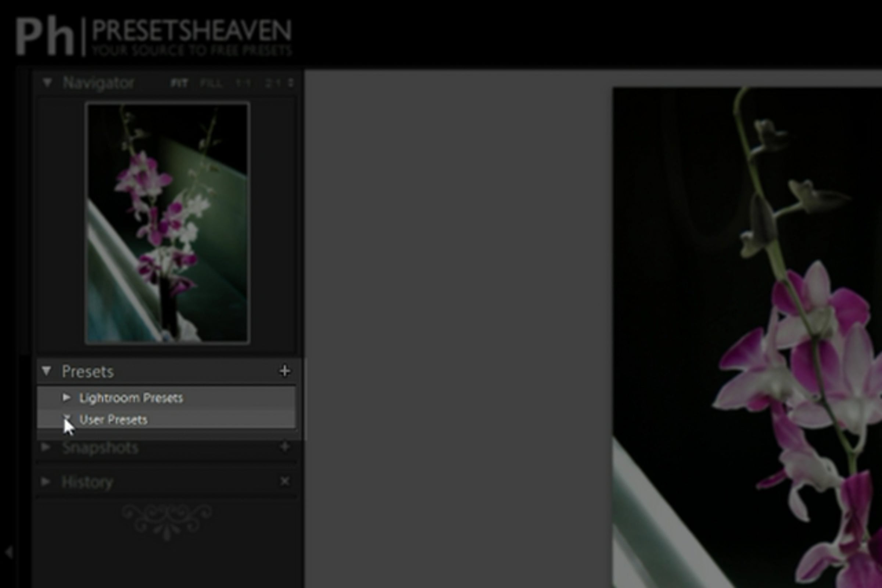The height and width of the screenshot is (588, 882).
Task: Click the Navigator orchid preview thumbnail
Action: click(167, 223)
